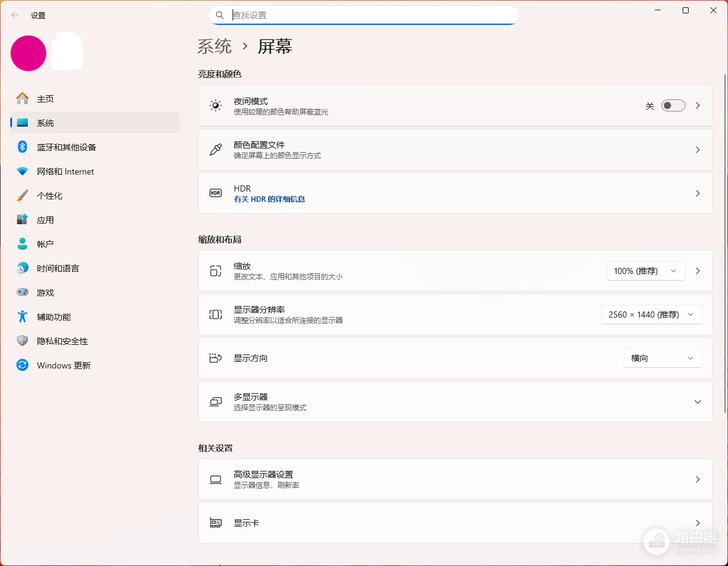The image size is (728, 566).
Task: Select 辅助功能 (Accessibility) in sidebar
Action: point(95,316)
